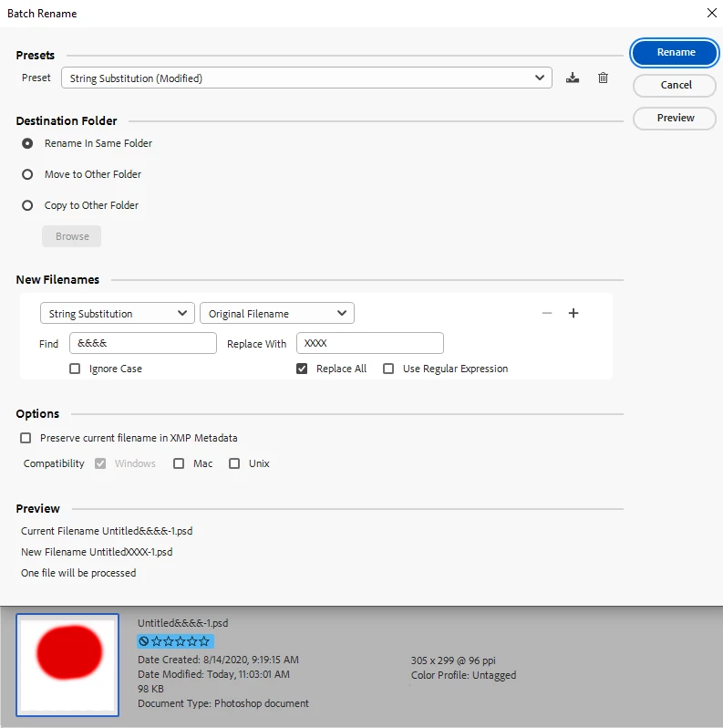This screenshot has height=728, width=723.
Task: Open String Substitution type dropdown
Action: click(x=118, y=314)
